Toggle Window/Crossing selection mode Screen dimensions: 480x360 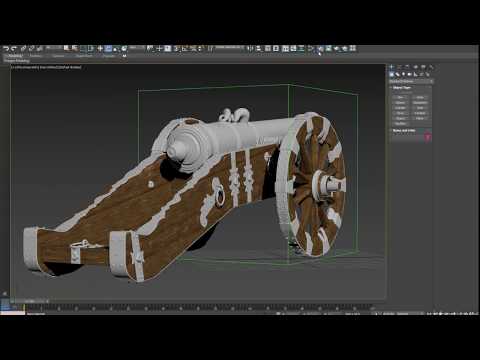pyautogui.click(x=91, y=49)
